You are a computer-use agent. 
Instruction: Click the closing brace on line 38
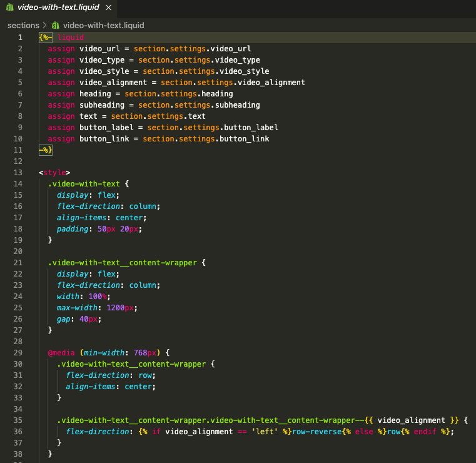tap(50, 454)
